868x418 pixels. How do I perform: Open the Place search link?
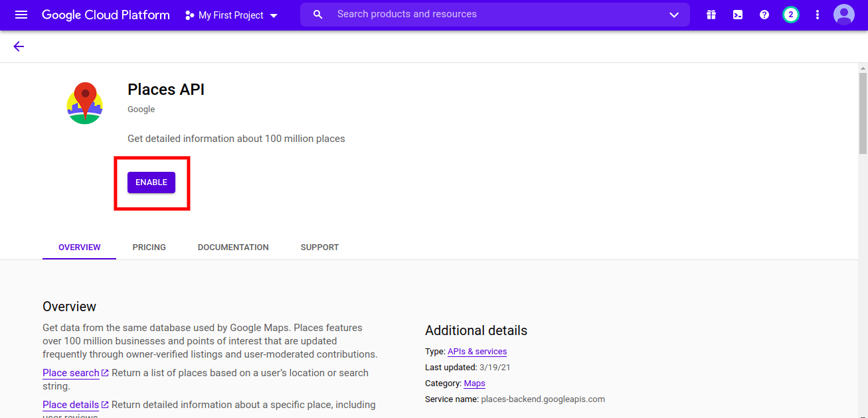[71, 373]
